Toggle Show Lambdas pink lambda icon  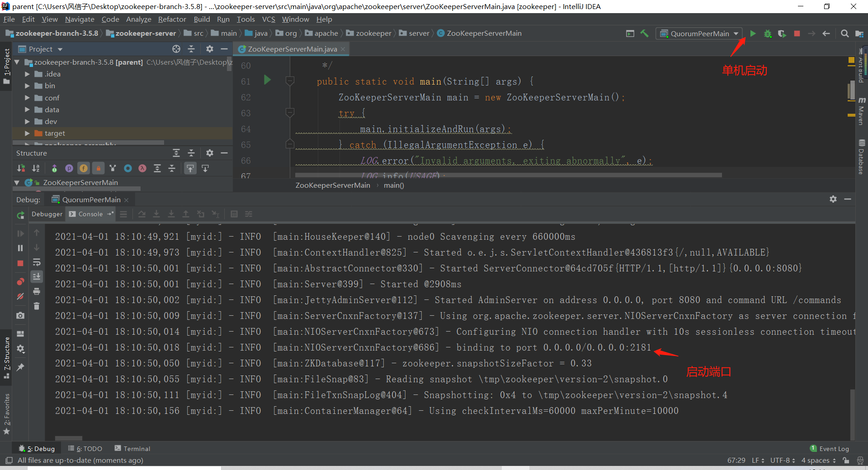pyautogui.click(x=142, y=168)
